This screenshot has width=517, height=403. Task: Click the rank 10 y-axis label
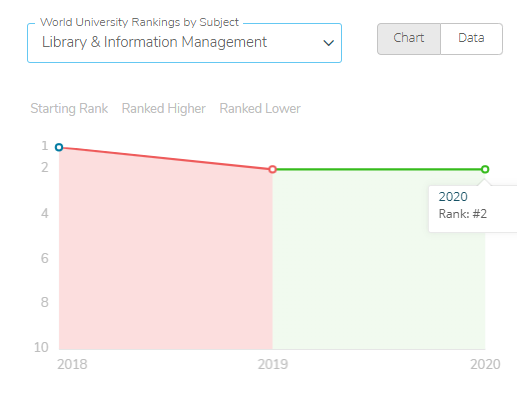coord(41,347)
